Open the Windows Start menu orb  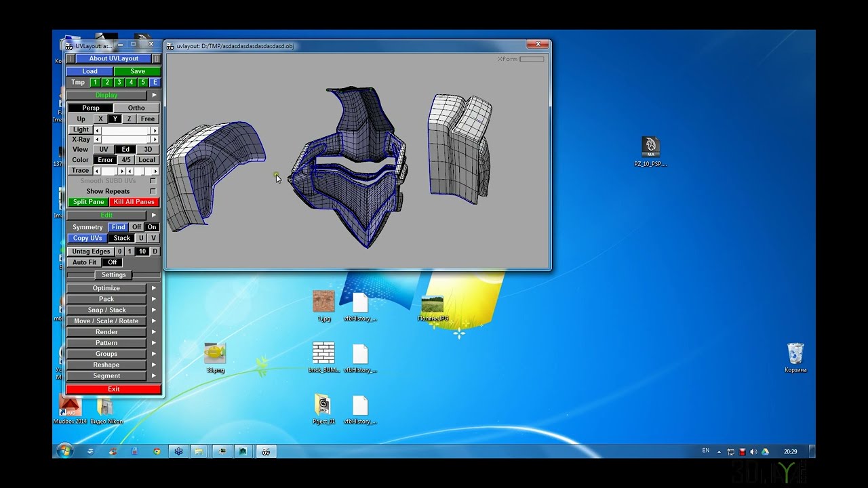tap(65, 451)
